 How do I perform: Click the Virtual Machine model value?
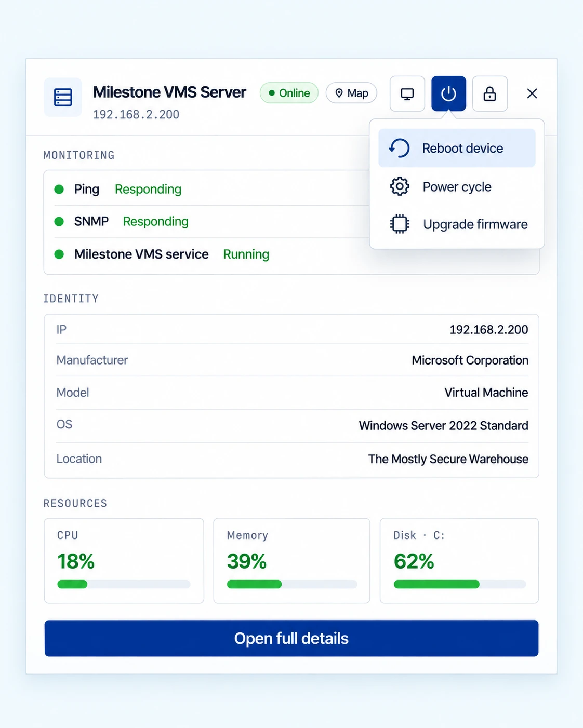[486, 393]
